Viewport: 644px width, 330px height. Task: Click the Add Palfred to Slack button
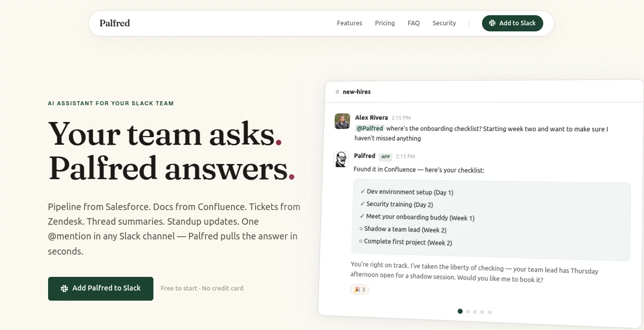click(101, 288)
